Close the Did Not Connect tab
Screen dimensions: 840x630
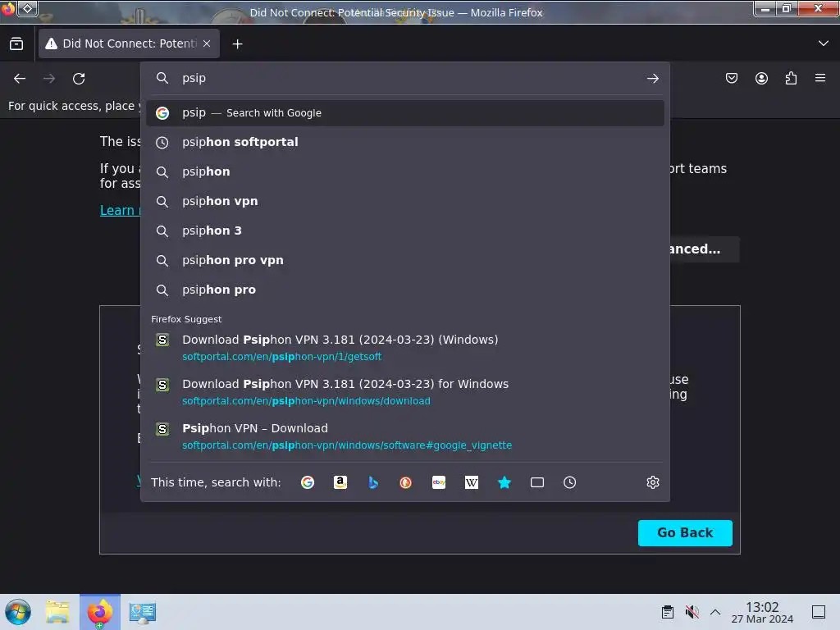pyautogui.click(x=207, y=43)
